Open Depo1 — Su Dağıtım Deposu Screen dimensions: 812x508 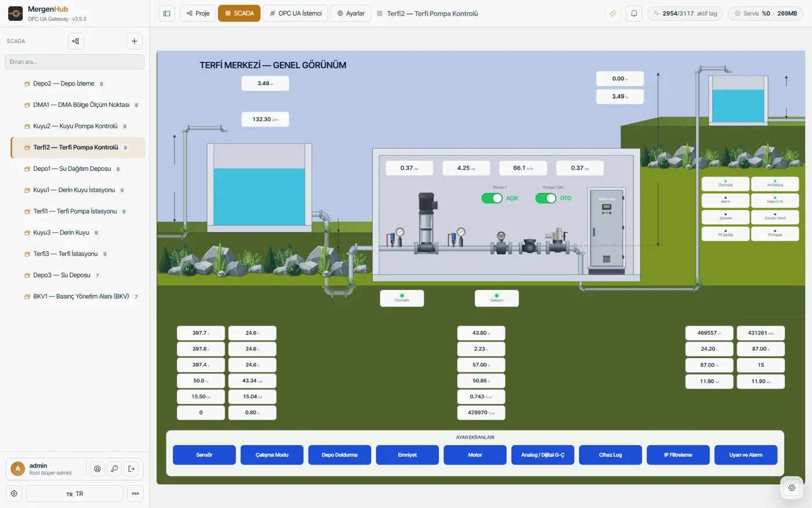point(78,169)
